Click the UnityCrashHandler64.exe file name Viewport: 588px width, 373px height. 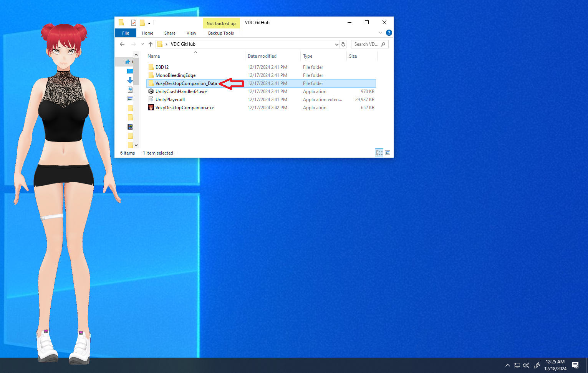tap(181, 92)
